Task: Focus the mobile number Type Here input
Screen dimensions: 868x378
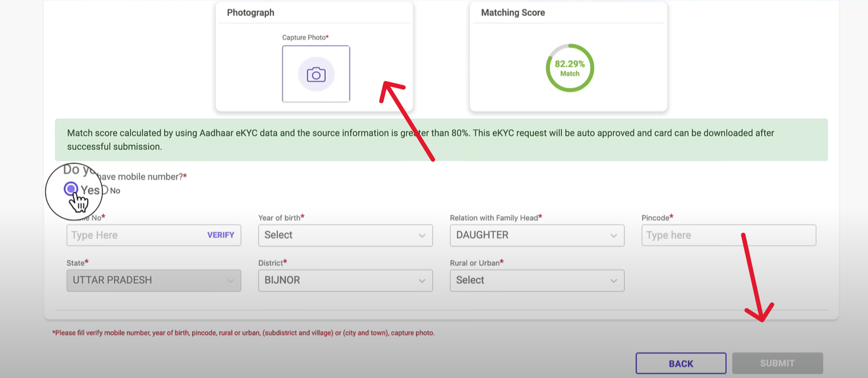Action: click(135, 235)
